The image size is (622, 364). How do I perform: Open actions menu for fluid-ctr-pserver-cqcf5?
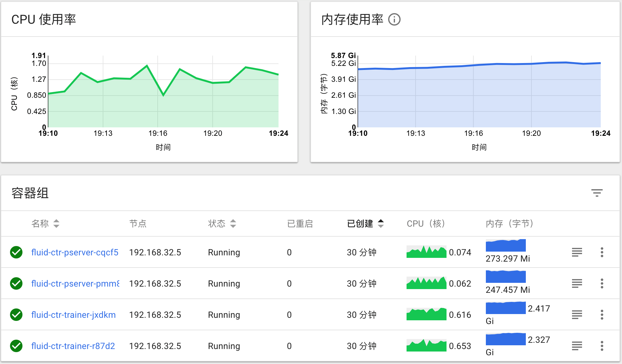tap(602, 252)
